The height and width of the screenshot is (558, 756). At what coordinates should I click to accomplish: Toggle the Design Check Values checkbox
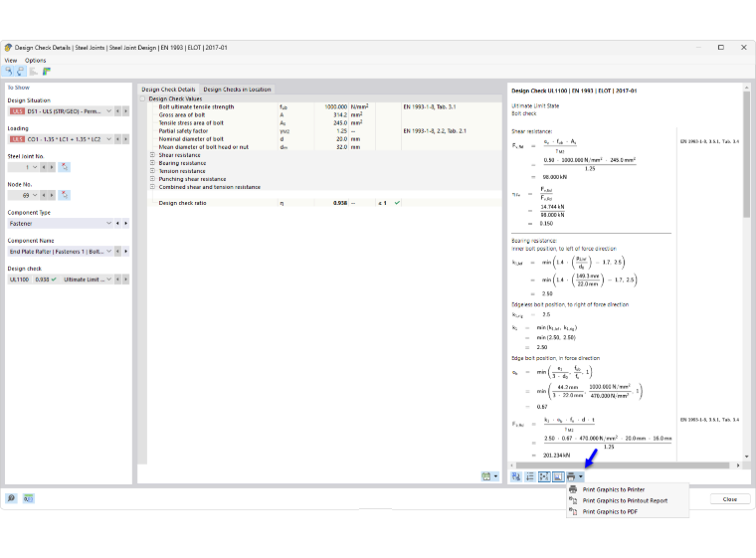click(x=142, y=98)
